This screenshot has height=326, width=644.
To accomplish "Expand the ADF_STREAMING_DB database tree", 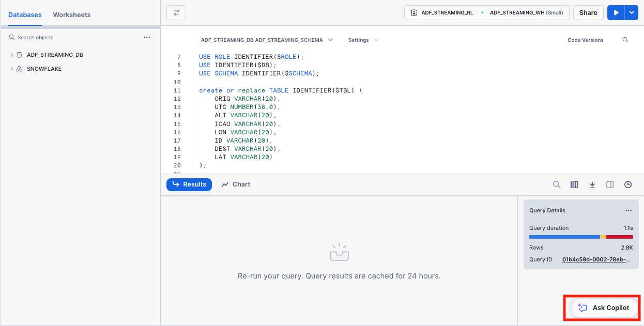I will click(x=12, y=55).
